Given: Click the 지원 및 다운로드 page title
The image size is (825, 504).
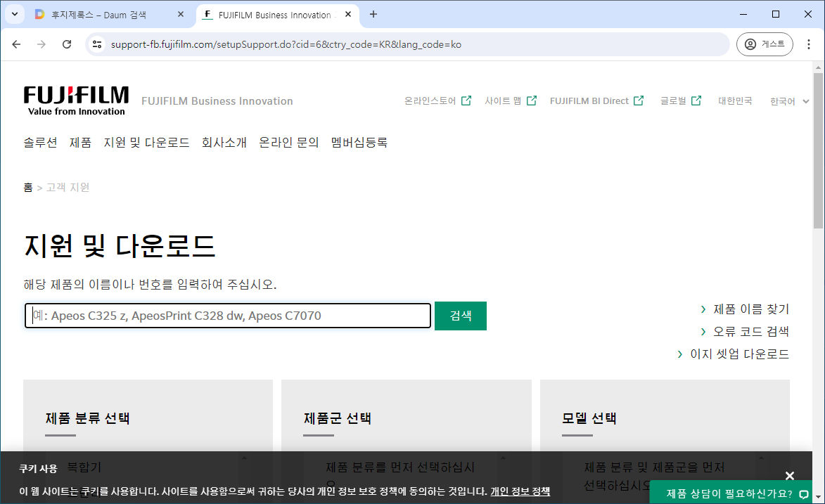Looking at the screenshot, I should pyautogui.click(x=120, y=246).
